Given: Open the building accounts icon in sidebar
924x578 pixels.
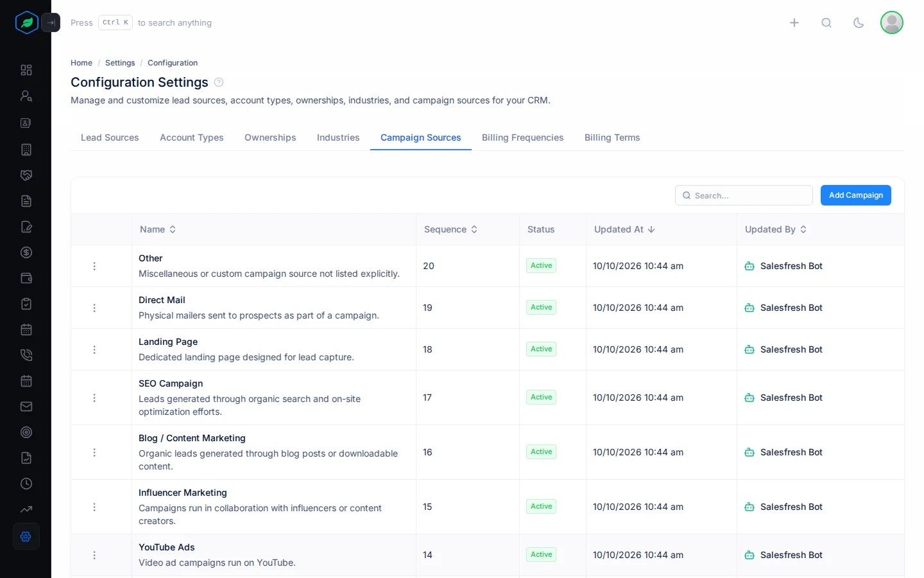Looking at the screenshot, I should click(26, 150).
